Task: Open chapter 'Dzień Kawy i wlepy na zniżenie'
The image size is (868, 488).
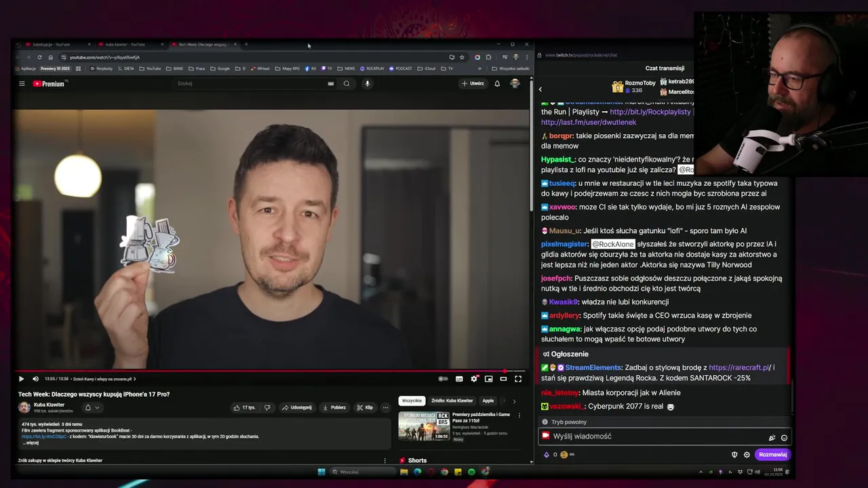Action: click(104, 379)
